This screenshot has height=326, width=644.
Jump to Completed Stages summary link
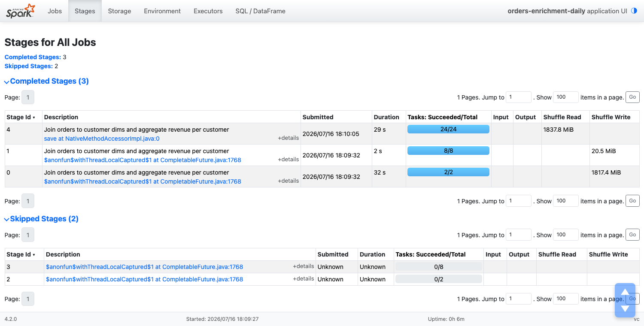(x=33, y=57)
